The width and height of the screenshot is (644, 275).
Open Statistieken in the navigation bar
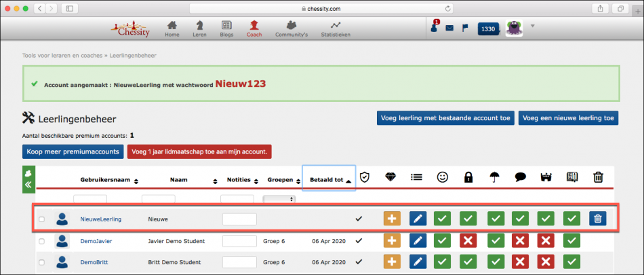(x=336, y=29)
